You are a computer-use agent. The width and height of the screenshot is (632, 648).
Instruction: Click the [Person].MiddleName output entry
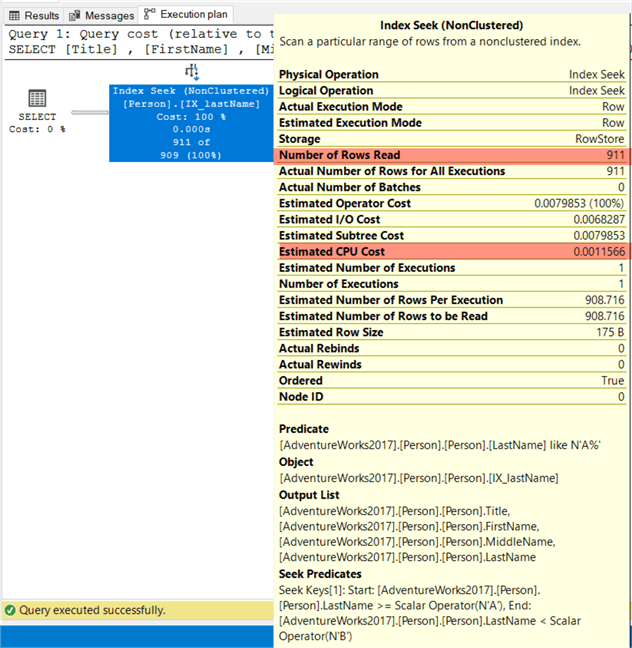tap(417, 542)
